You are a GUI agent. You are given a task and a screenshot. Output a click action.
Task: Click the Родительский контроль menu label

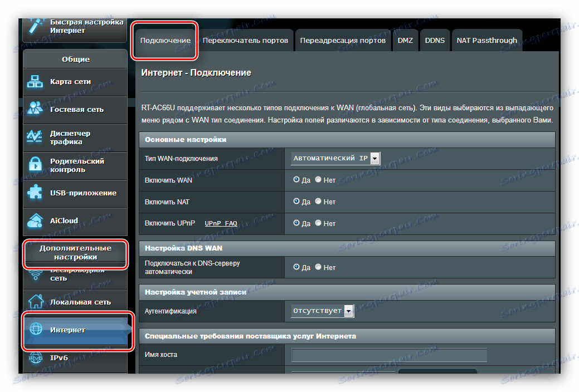77,165
